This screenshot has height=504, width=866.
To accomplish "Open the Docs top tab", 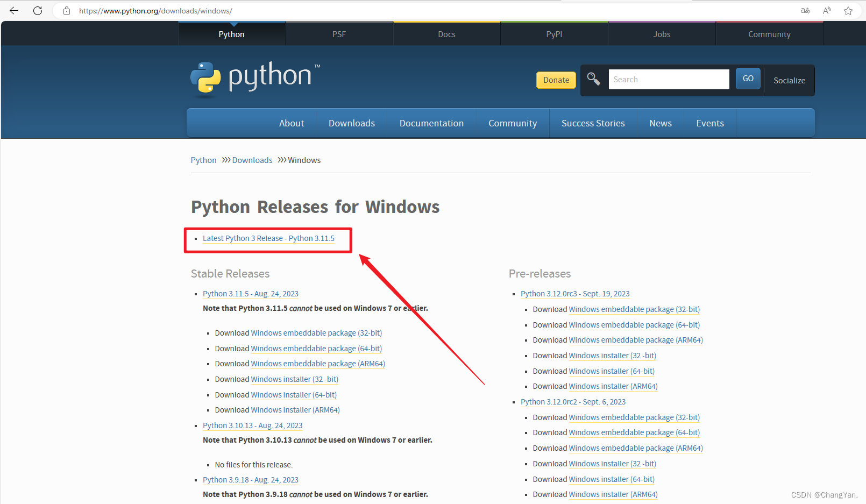I will (x=446, y=34).
